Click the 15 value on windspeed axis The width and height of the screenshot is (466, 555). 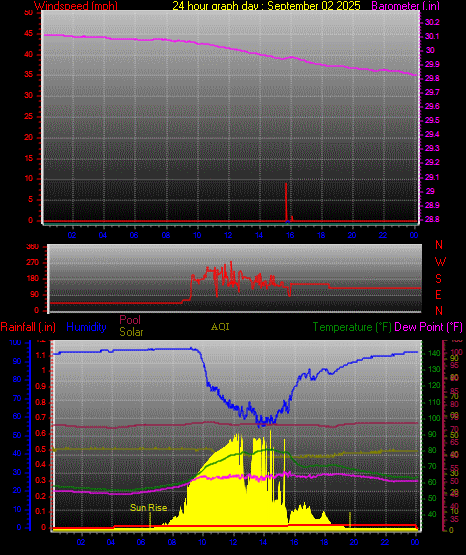[x=29, y=158]
